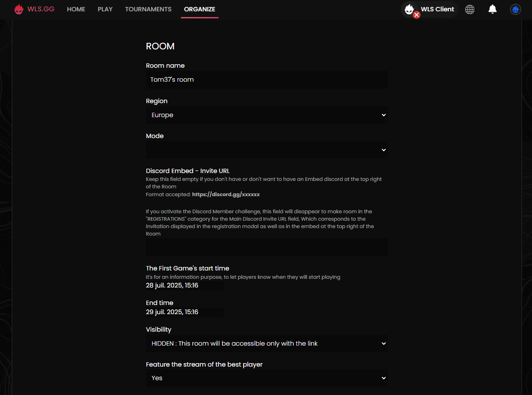Click the WLS Client skull icon
This screenshot has width=532, height=395.
coord(409,9)
